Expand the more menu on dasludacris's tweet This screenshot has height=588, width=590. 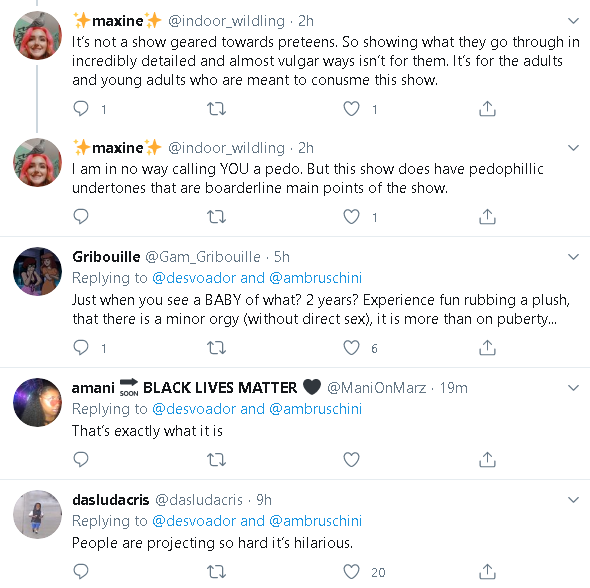coord(573,500)
